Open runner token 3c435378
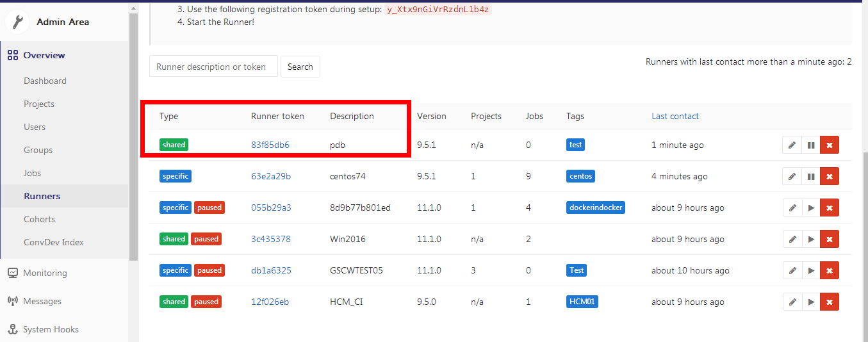The width and height of the screenshot is (868, 342). coord(271,239)
